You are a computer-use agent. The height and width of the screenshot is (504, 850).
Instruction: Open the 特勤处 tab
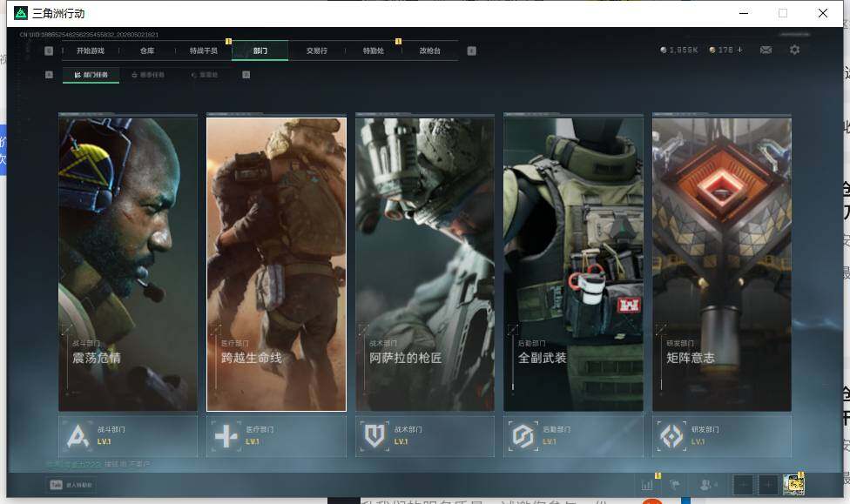click(373, 50)
